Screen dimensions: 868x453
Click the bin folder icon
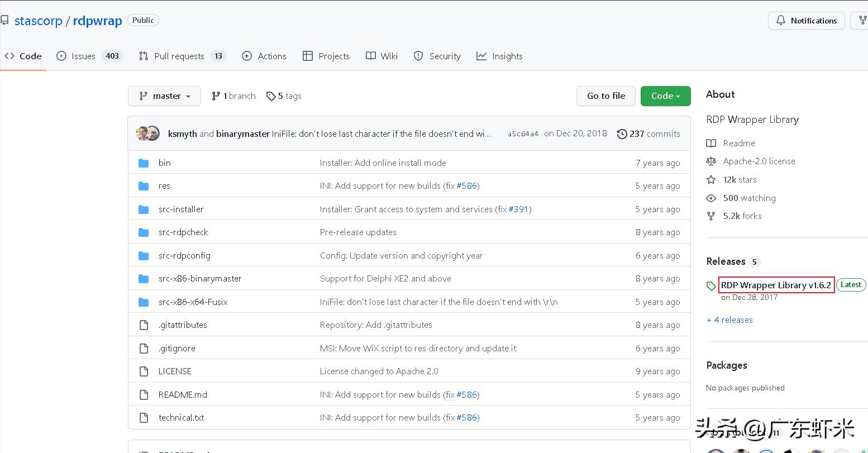pos(144,163)
